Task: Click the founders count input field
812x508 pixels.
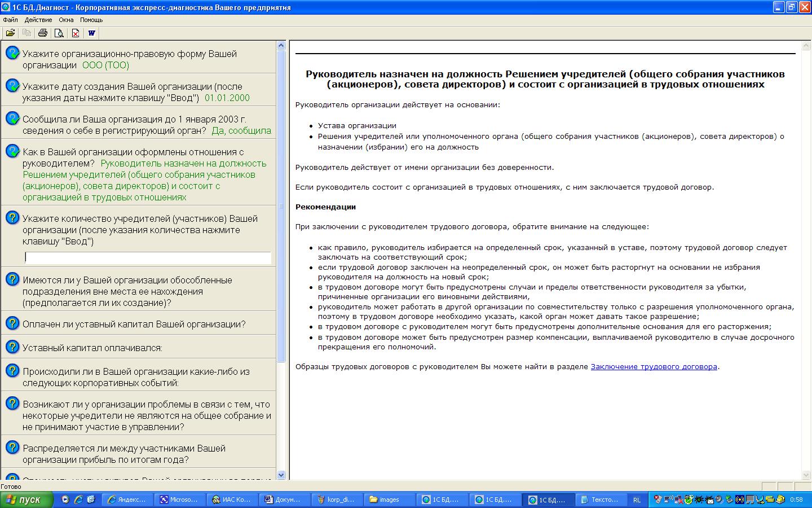Action: (x=148, y=258)
